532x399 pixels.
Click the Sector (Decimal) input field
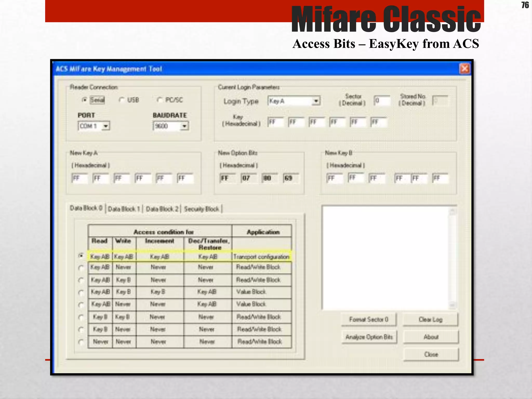click(382, 101)
